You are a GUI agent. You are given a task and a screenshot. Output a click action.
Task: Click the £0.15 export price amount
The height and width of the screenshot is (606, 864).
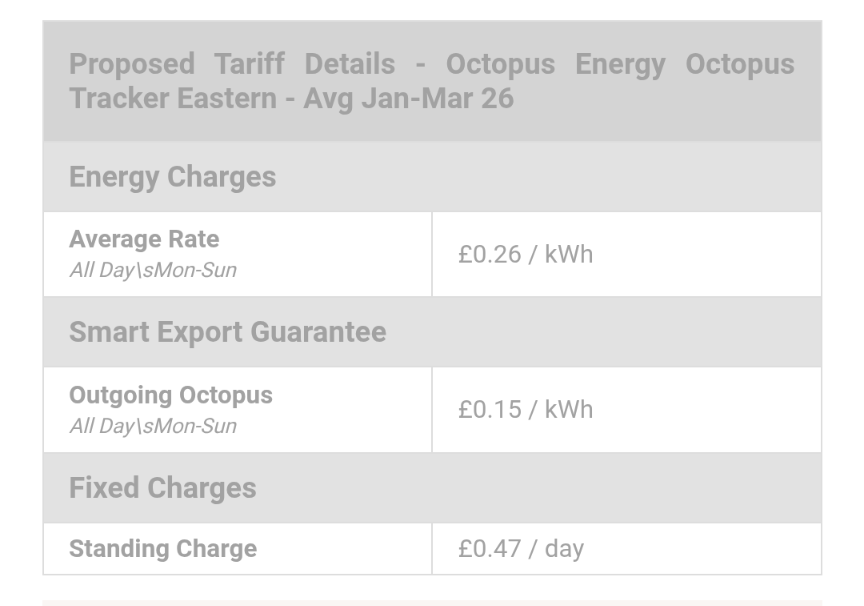pyautogui.click(x=489, y=410)
